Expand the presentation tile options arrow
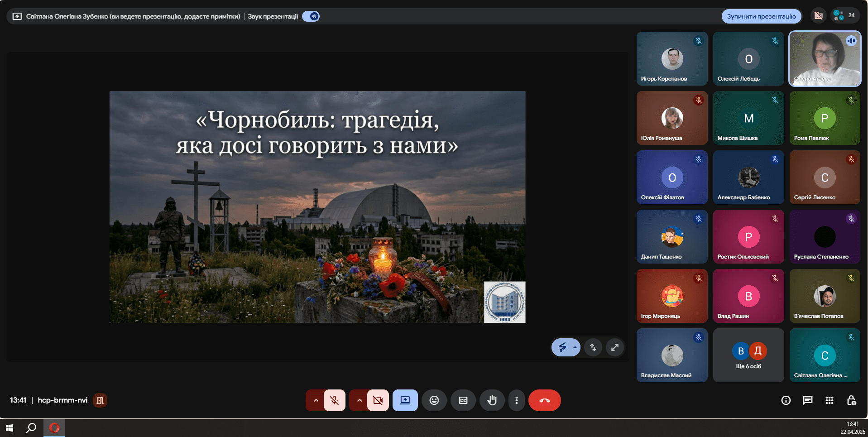 (x=575, y=347)
